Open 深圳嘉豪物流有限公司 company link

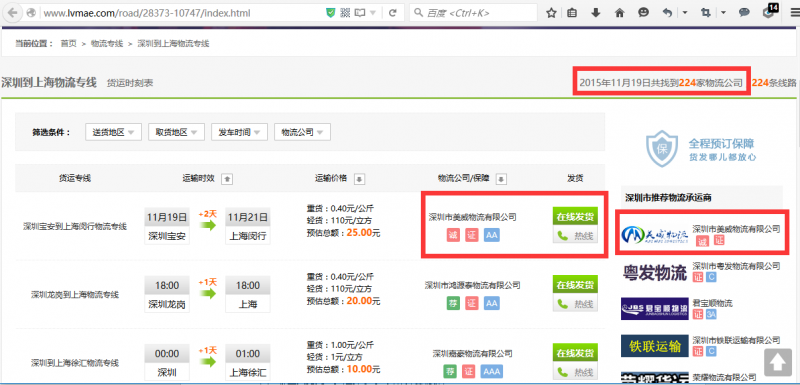(x=472, y=353)
